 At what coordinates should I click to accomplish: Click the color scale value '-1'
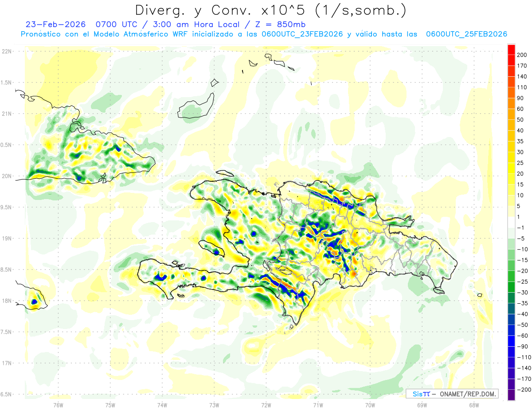520,228
